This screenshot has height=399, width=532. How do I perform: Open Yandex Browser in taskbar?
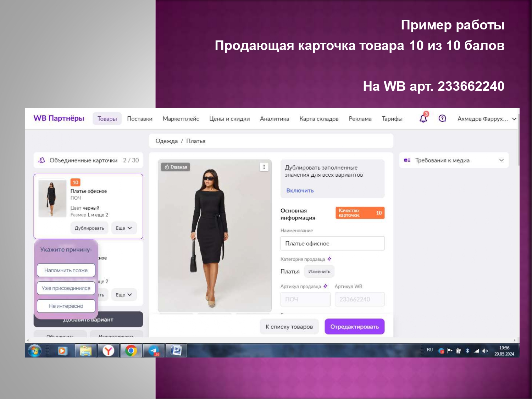point(108,351)
